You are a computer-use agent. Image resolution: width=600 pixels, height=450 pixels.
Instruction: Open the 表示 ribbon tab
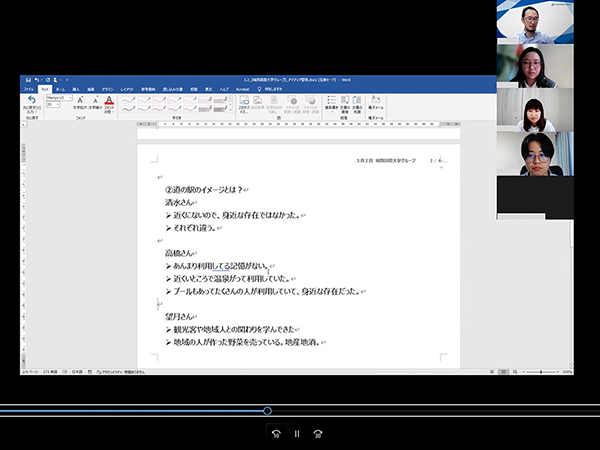pyautogui.click(x=209, y=89)
